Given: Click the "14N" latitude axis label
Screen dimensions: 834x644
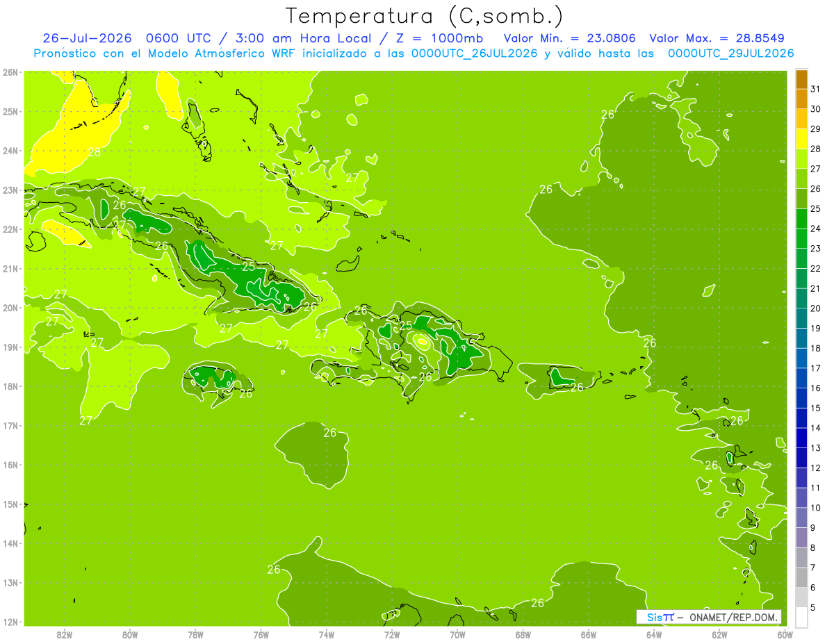Looking at the screenshot, I should 10,543.
